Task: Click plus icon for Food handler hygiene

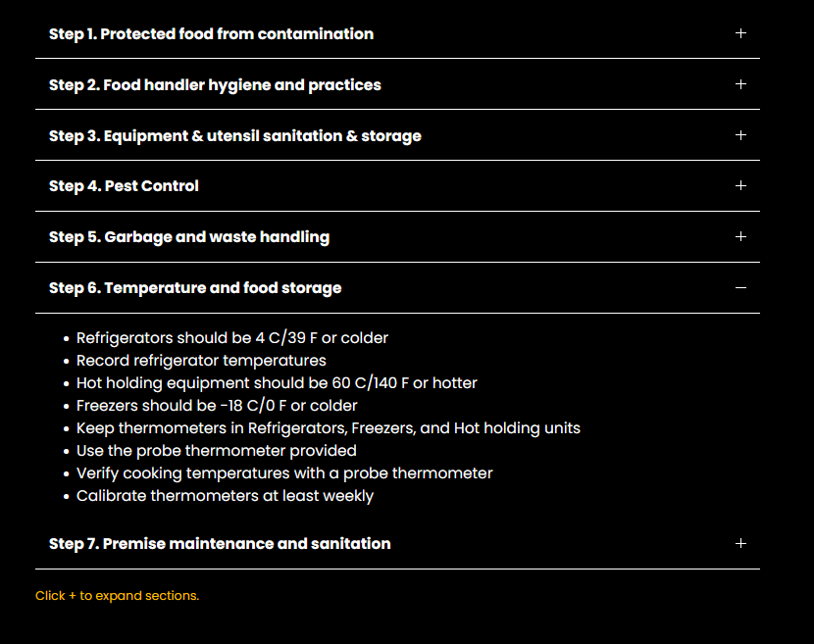Action: [x=740, y=84]
